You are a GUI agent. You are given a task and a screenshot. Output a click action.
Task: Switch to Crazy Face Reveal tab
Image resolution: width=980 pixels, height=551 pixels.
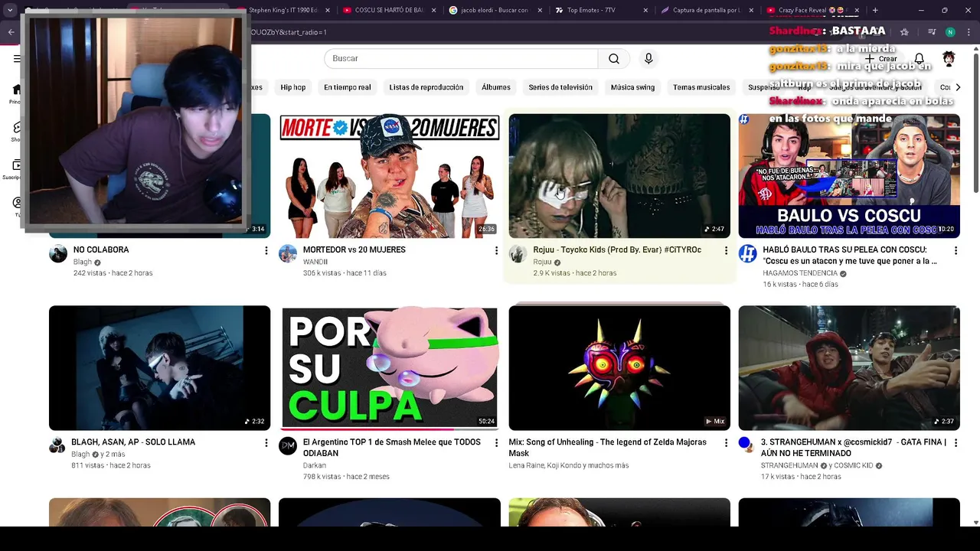pyautogui.click(x=812, y=10)
